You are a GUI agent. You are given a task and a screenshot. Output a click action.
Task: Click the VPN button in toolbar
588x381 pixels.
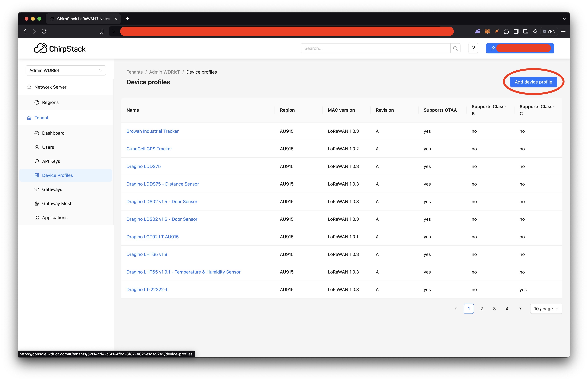coord(549,31)
